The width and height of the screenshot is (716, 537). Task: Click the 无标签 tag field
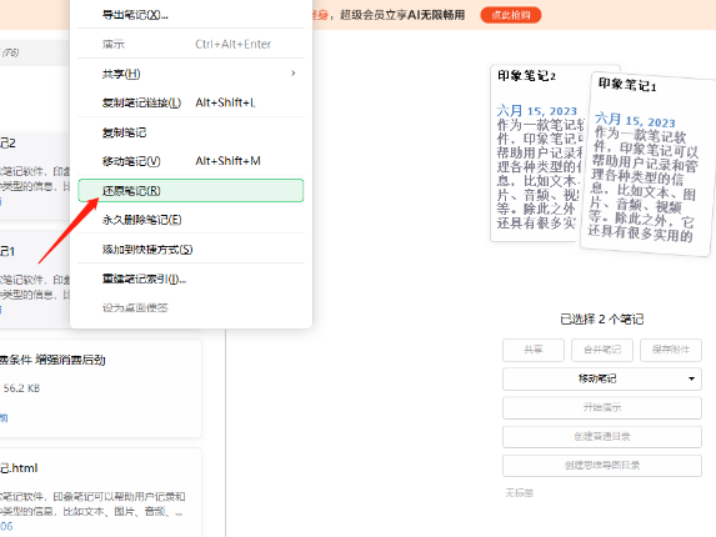[x=519, y=493]
